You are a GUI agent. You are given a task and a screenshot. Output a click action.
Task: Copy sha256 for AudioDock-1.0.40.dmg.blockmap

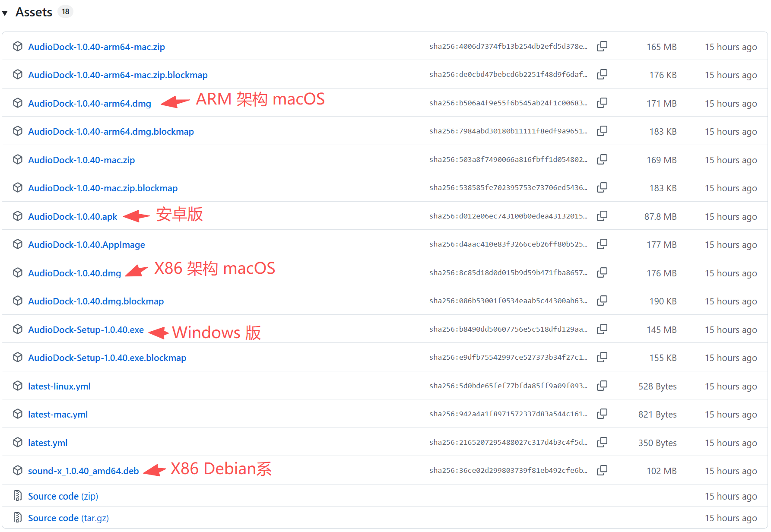602,301
